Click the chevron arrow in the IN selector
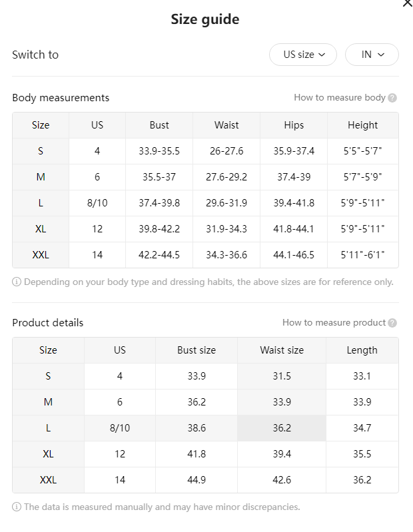 (x=381, y=55)
